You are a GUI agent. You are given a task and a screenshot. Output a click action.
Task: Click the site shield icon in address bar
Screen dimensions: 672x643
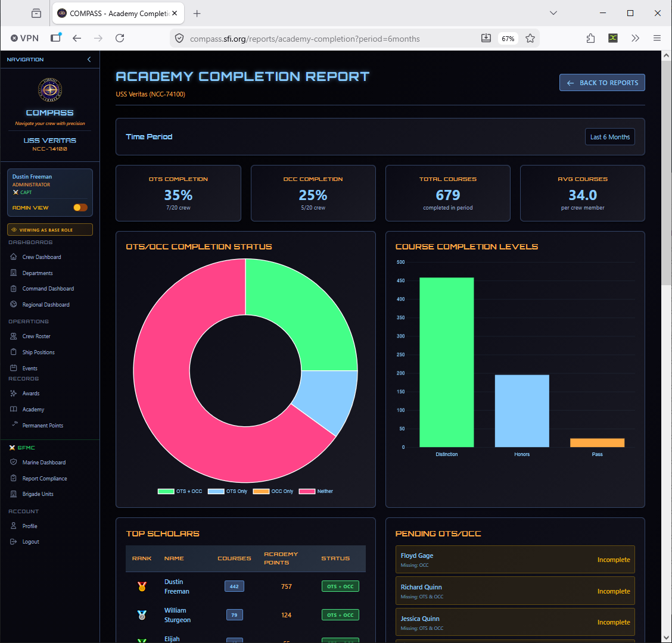point(179,39)
